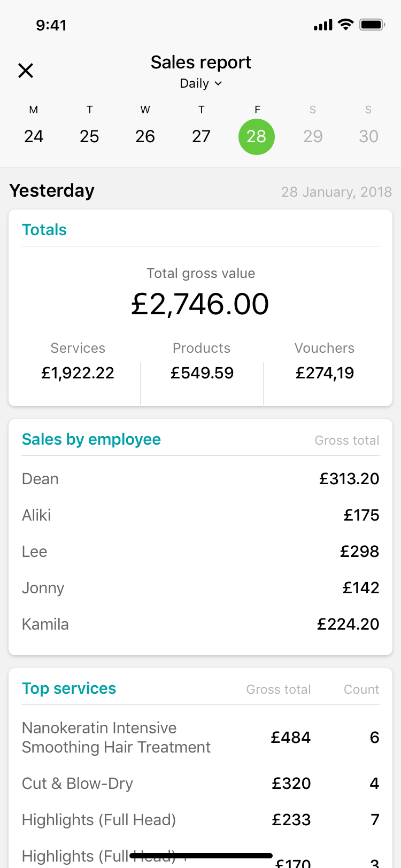This screenshot has height=868, width=401.
Task: Open Kamila's sales row
Action: [200, 624]
